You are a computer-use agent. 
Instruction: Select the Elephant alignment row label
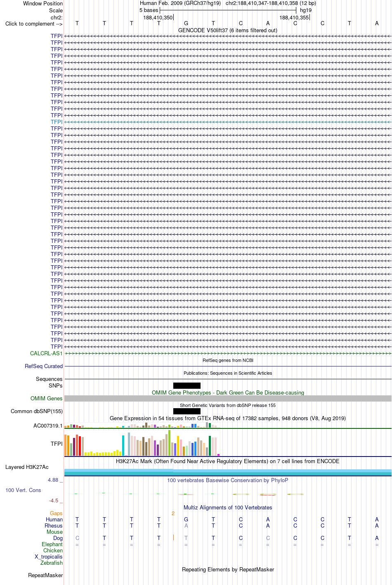[52, 544]
